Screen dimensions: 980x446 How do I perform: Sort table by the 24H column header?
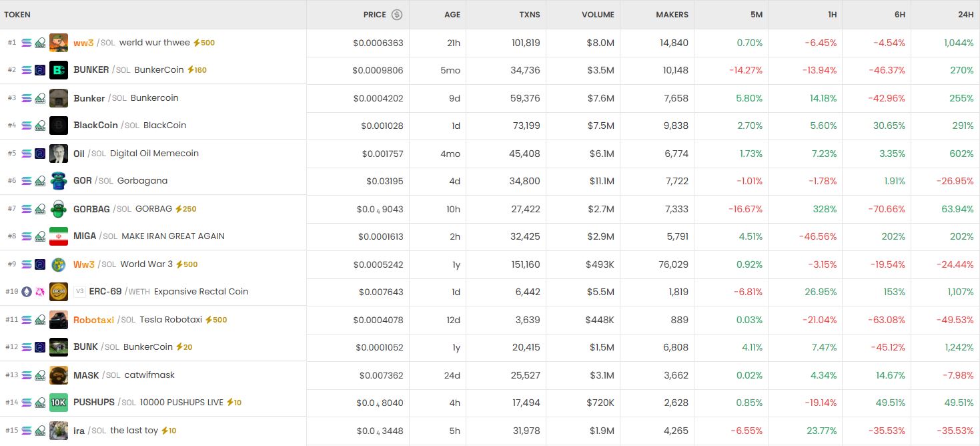pos(965,15)
